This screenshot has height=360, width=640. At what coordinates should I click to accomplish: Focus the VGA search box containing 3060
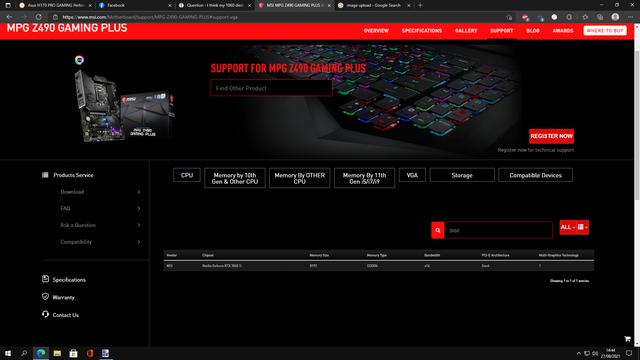coord(498,230)
